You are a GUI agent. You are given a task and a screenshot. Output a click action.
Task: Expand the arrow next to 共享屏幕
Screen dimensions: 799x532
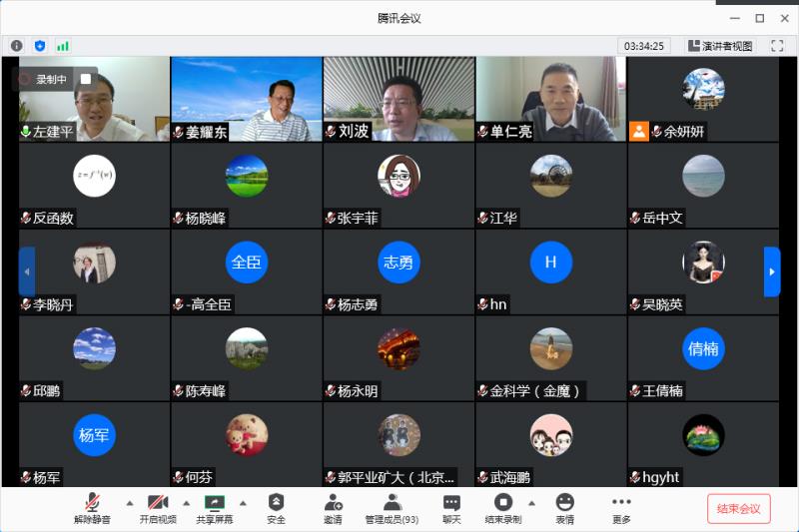(x=243, y=502)
